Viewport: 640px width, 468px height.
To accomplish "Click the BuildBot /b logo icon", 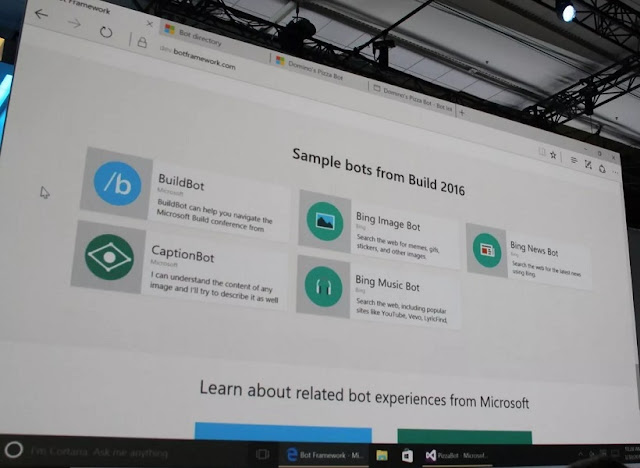I will point(118,184).
